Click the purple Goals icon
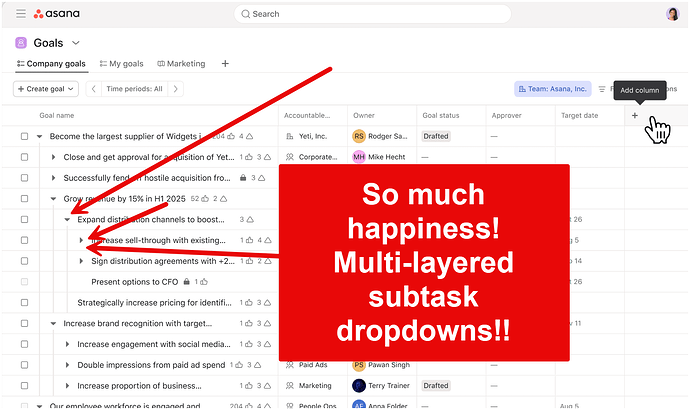 (21, 43)
